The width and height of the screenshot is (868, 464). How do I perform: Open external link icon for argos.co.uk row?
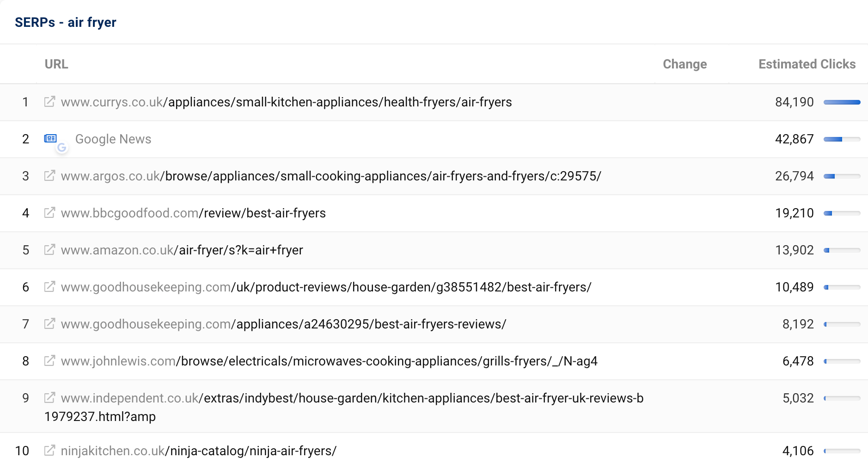(49, 175)
